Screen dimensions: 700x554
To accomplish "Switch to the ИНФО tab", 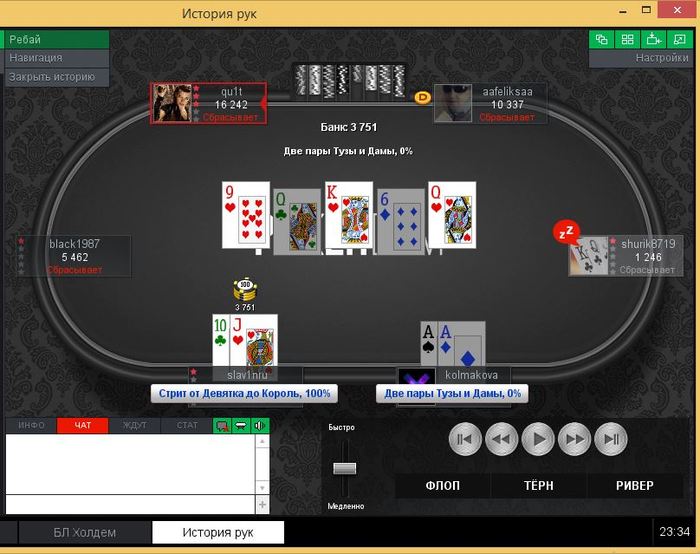I will [31, 425].
